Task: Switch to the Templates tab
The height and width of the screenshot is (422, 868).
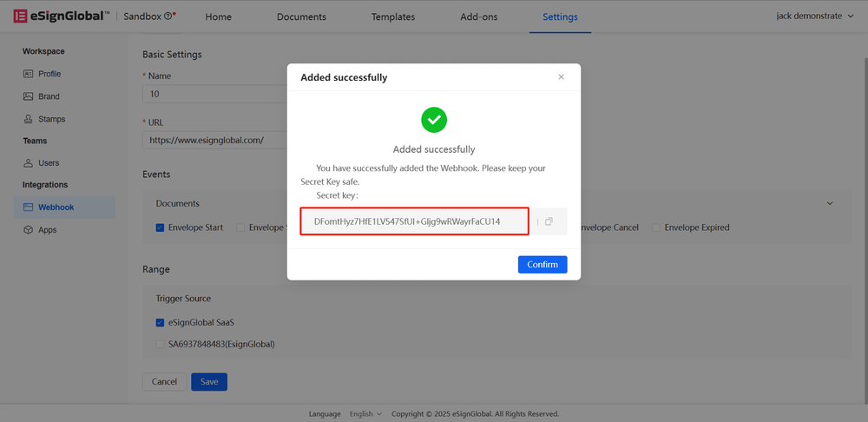Action: tap(392, 17)
